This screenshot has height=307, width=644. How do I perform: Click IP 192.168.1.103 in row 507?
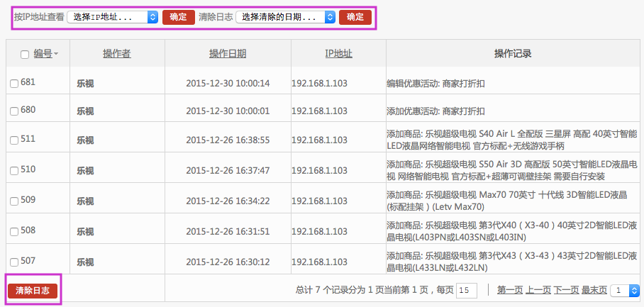[x=320, y=262]
